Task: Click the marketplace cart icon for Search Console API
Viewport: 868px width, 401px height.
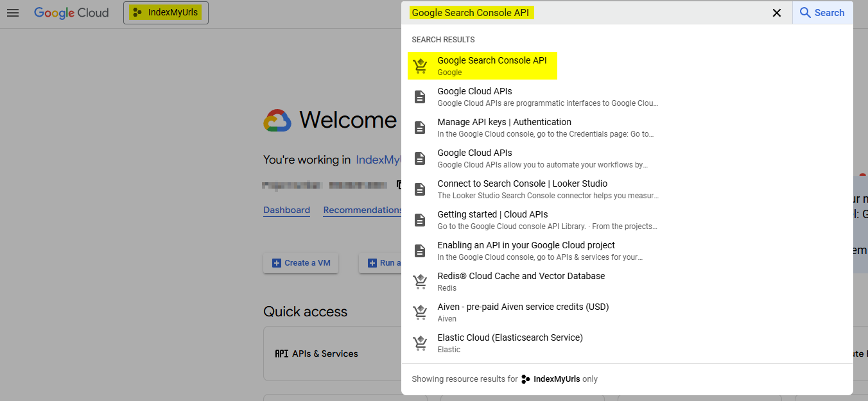Action: (420, 66)
